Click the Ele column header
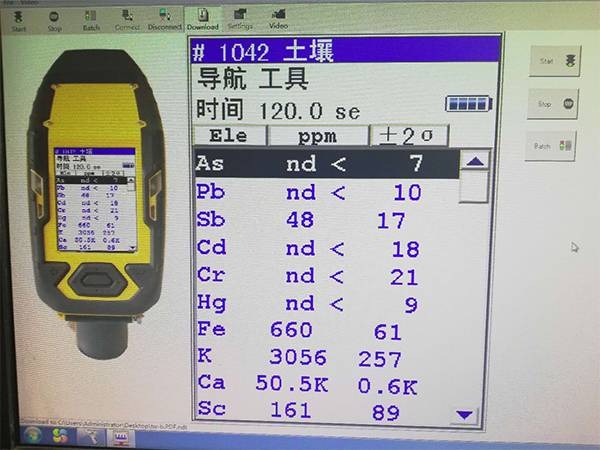600x450 pixels. click(230, 135)
